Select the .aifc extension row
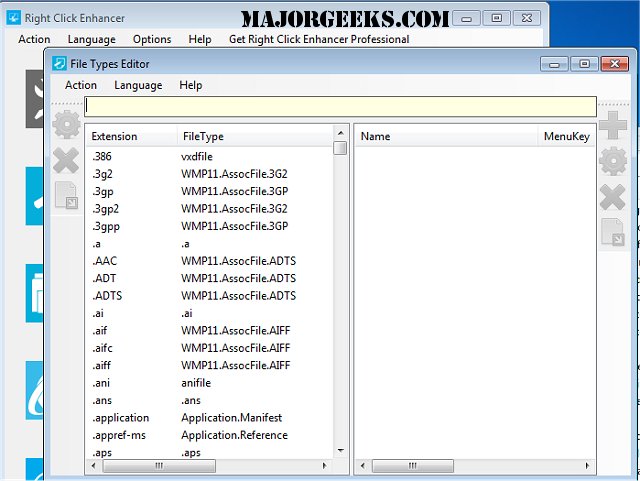 pyautogui.click(x=210, y=348)
